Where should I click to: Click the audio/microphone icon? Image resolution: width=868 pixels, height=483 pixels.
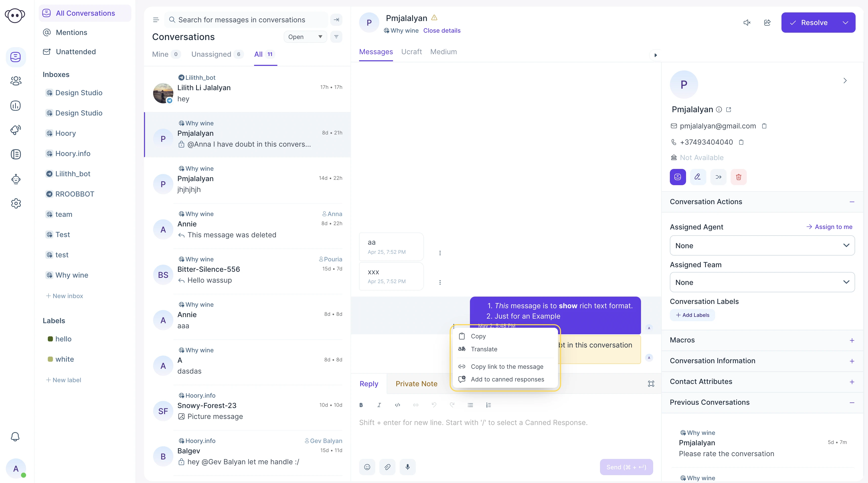(x=408, y=466)
